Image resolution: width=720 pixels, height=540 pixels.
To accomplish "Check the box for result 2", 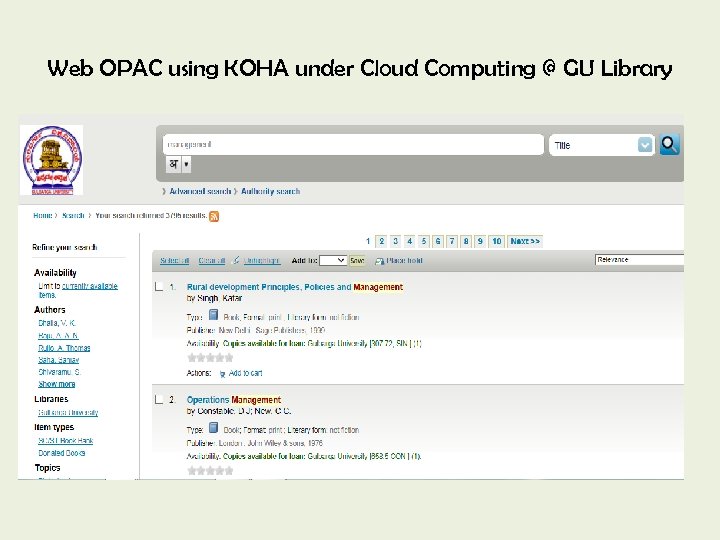I will tap(159, 399).
